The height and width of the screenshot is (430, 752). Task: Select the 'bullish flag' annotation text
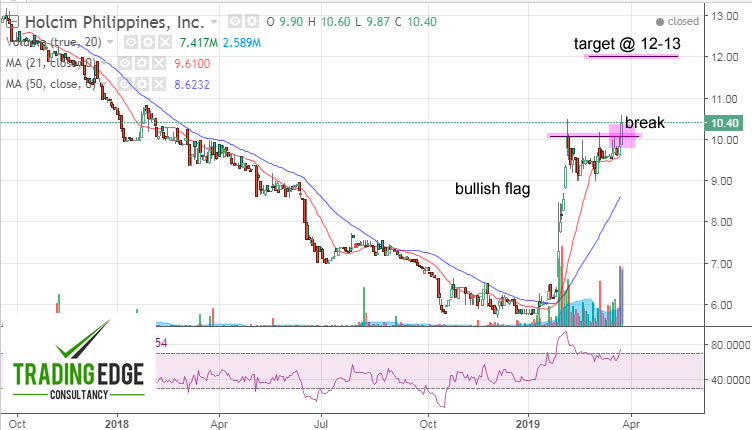tap(493, 188)
